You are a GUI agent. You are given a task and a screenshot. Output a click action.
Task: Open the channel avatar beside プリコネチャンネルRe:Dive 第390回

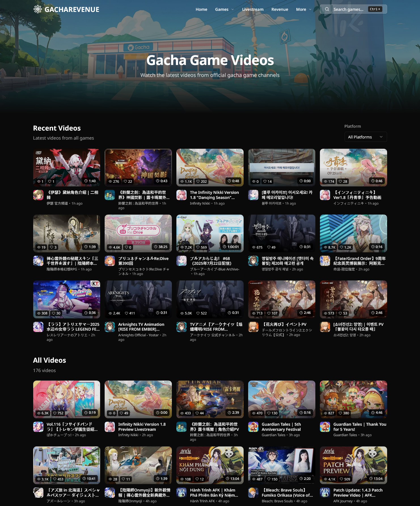pos(110,261)
